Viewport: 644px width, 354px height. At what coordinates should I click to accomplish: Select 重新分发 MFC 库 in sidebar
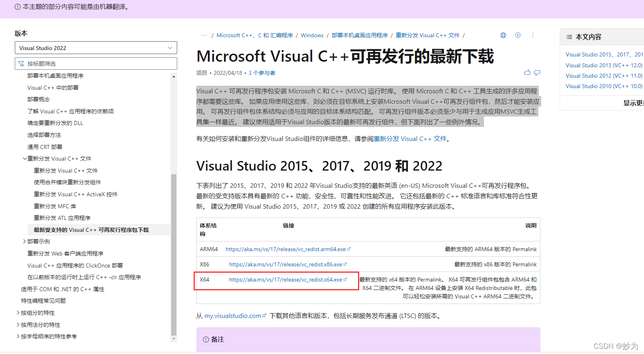[55, 206]
